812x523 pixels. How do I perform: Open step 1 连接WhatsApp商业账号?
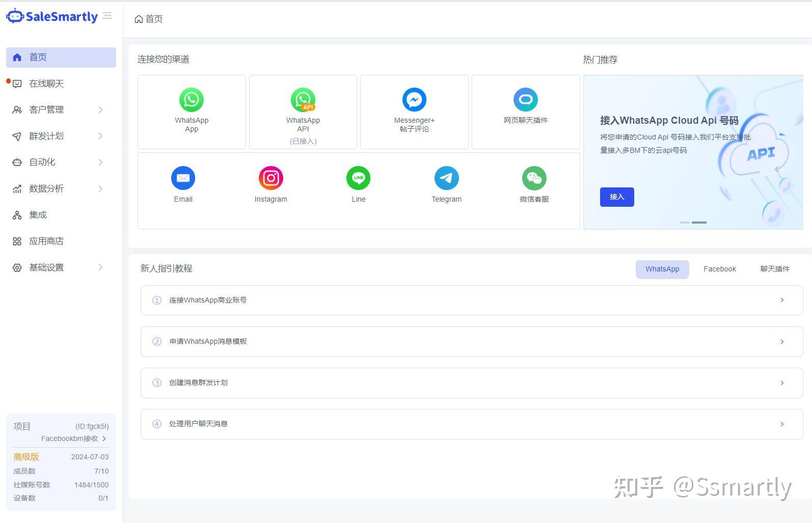(472, 300)
